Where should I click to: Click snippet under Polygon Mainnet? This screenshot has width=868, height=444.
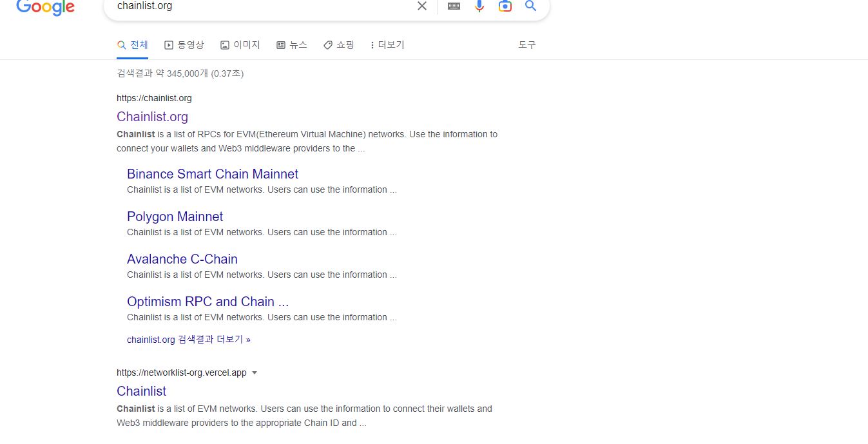(262, 232)
